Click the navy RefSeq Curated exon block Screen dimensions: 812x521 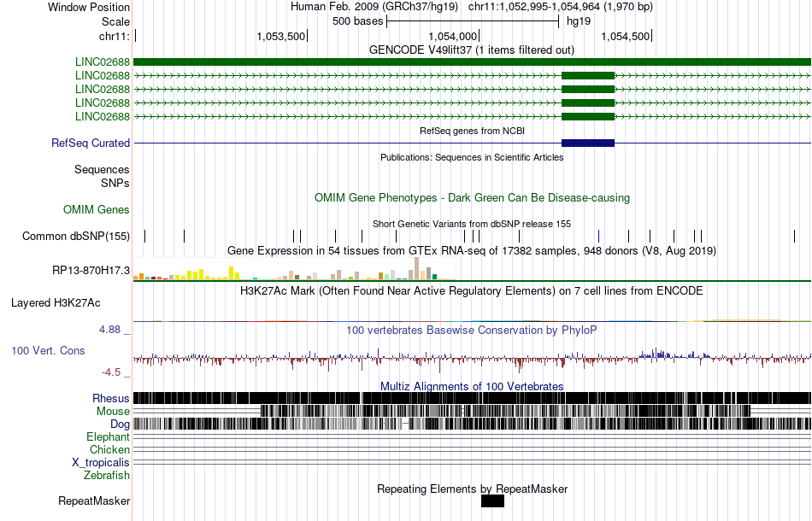(588, 143)
